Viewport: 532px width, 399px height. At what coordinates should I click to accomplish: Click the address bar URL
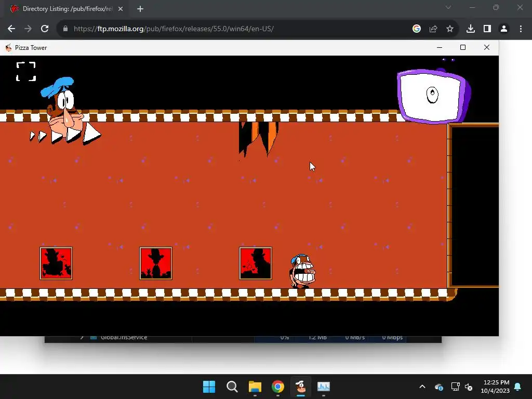click(174, 29)
